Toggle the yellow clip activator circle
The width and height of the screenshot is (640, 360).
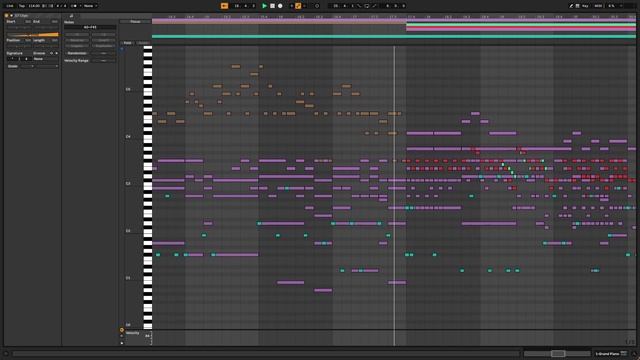tap(6, 16)
